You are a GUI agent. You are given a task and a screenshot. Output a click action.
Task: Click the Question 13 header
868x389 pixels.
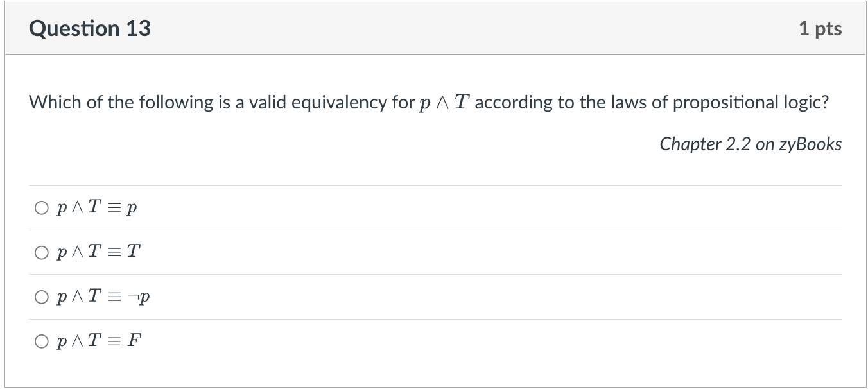90,28
